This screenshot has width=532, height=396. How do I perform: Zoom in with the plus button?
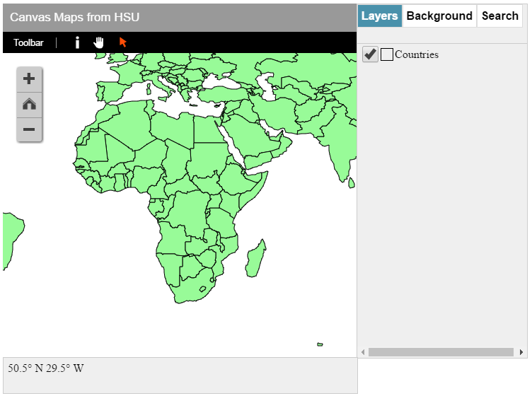coord(29,79)
